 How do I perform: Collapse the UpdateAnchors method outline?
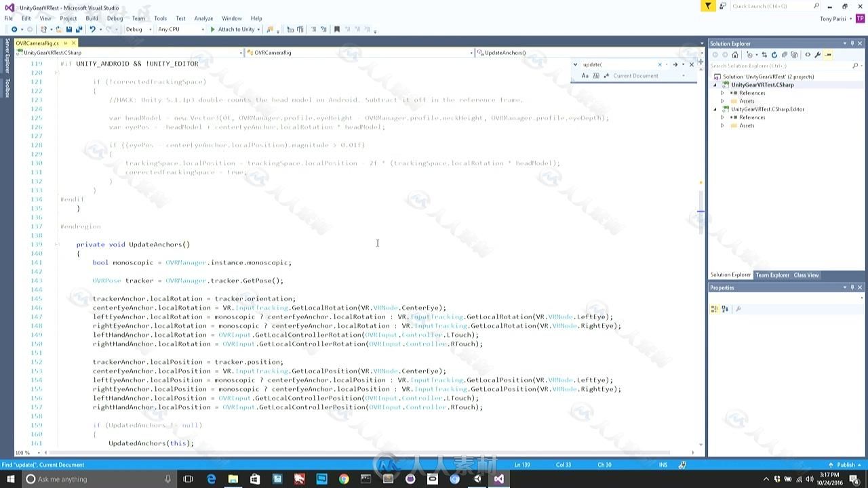tap(57, 244)
